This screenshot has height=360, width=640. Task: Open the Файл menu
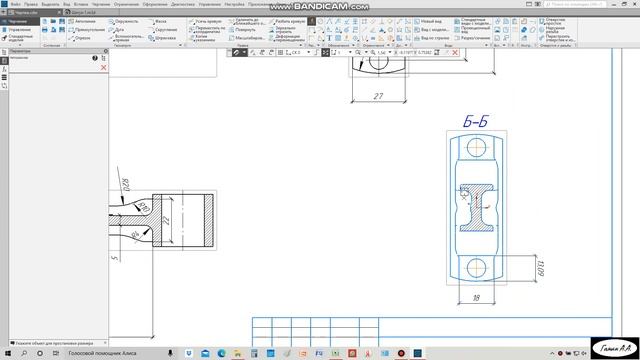coord(16,4)
